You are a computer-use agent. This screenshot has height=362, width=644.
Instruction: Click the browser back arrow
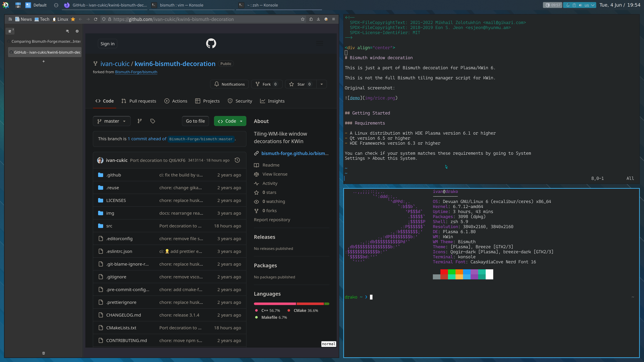click(x=80, y=19)
